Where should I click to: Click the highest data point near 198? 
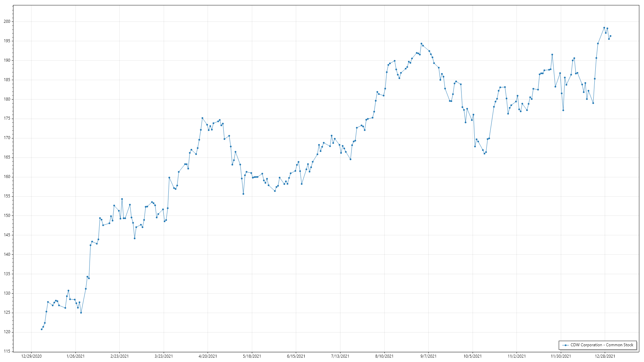[x=604, y=28]
